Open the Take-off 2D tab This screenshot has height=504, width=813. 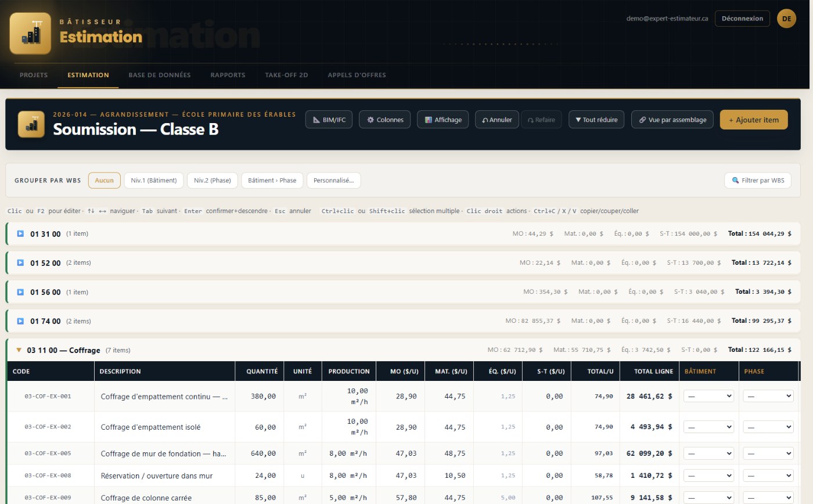(286, 75)
